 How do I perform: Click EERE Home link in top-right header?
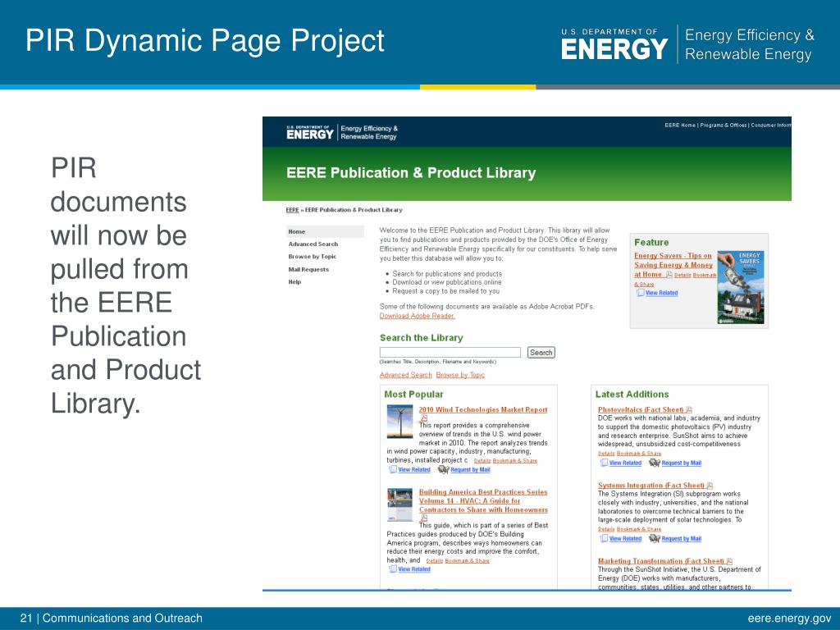680,126
